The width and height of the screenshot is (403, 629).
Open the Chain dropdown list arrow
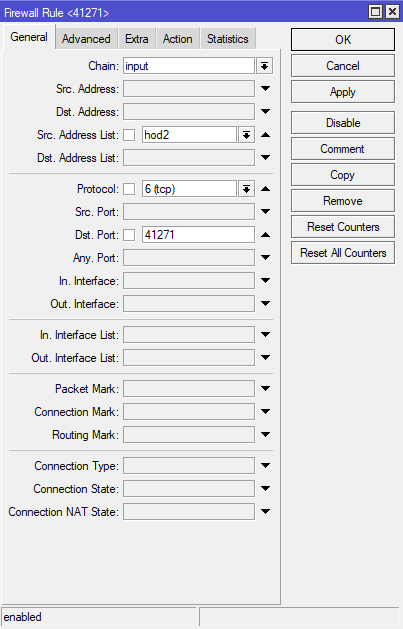pos(264,66)
